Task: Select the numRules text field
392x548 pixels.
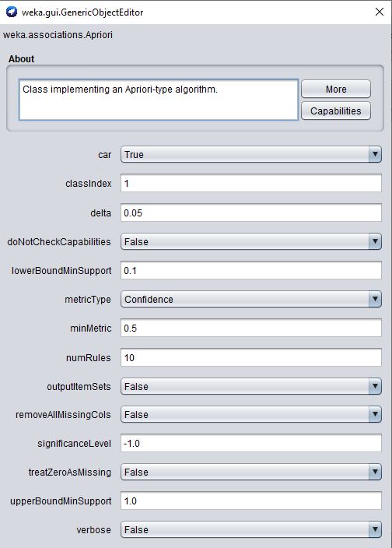Action: click(251, 357)
